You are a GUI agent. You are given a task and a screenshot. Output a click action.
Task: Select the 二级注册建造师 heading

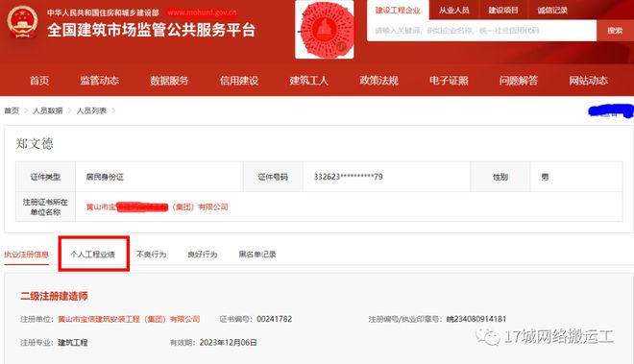point(54,296)
